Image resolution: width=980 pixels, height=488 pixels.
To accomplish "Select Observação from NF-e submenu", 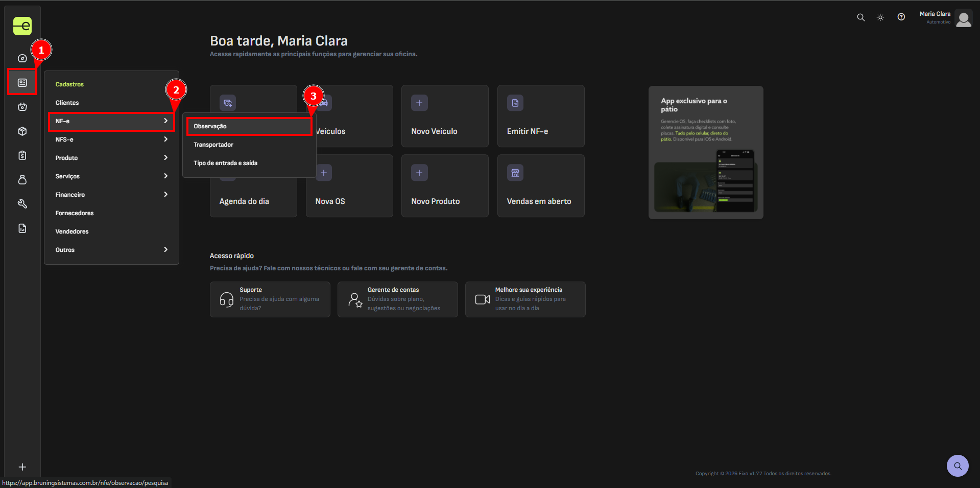I will coord(249,126).
